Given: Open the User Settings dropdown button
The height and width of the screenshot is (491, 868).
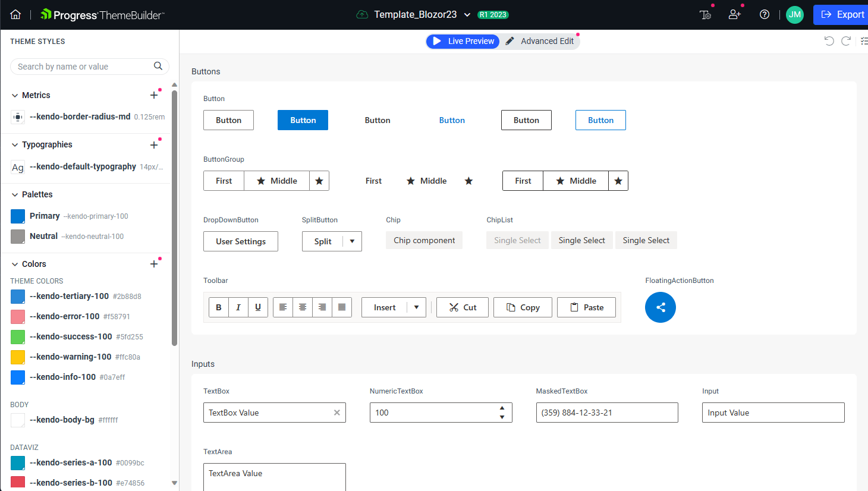Looking at the screenshot, I should pyautogui.click(x=241, y=241).
